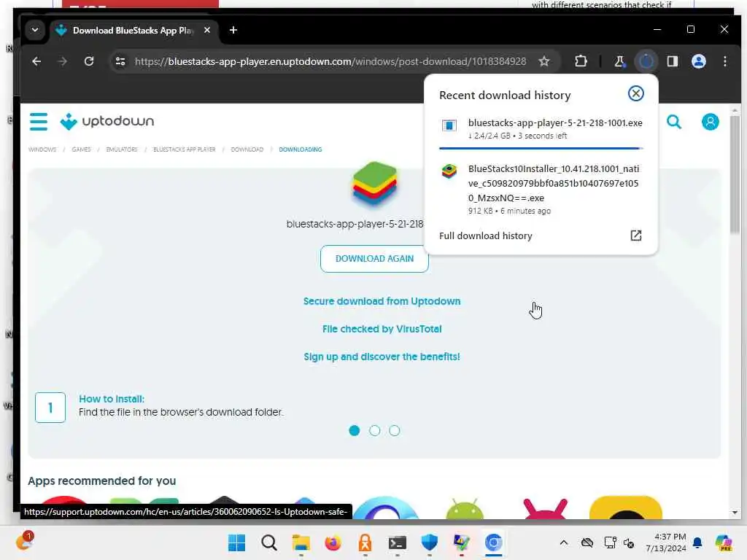747x560 pixels.
Task: Open a new browser tab
Action: [x=233, y=30]
